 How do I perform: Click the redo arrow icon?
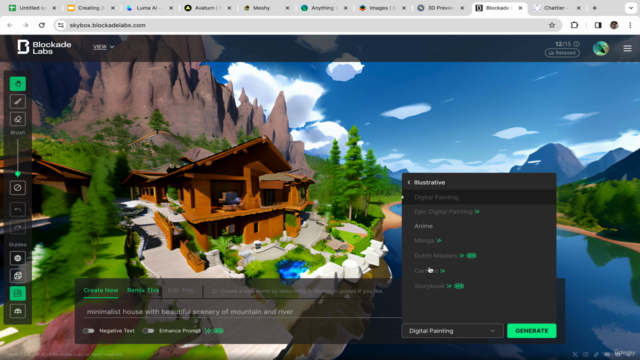(18, 227)
